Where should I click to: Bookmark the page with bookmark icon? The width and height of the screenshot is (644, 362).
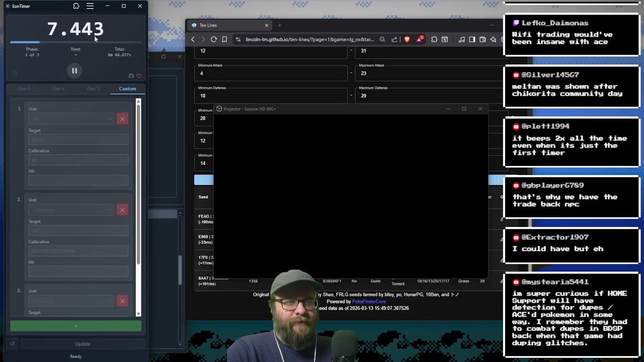[x=224, y=39]
